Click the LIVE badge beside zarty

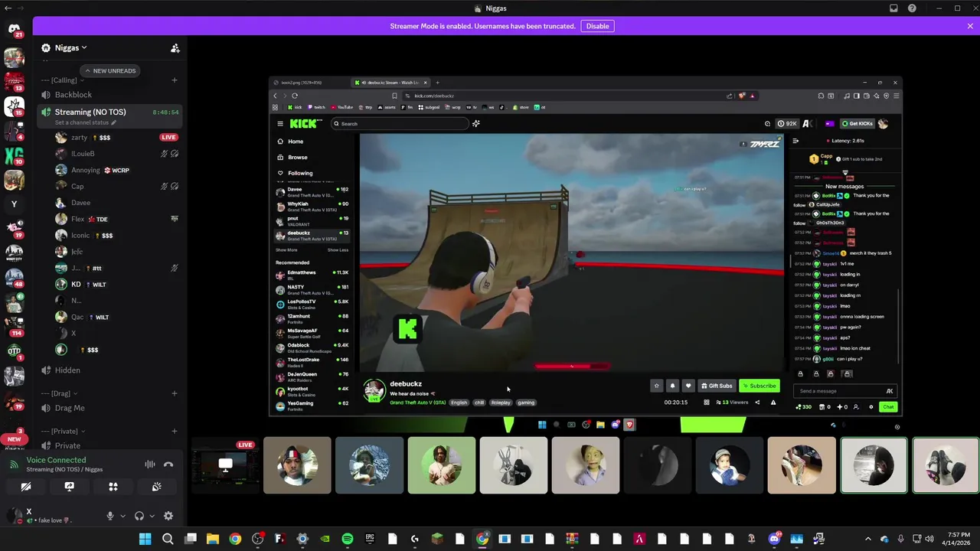point(168,137)
